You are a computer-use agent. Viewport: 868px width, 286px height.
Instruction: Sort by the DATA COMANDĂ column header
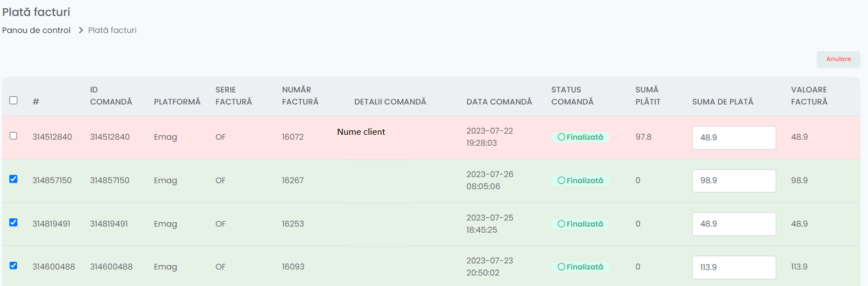coord(499,102)
